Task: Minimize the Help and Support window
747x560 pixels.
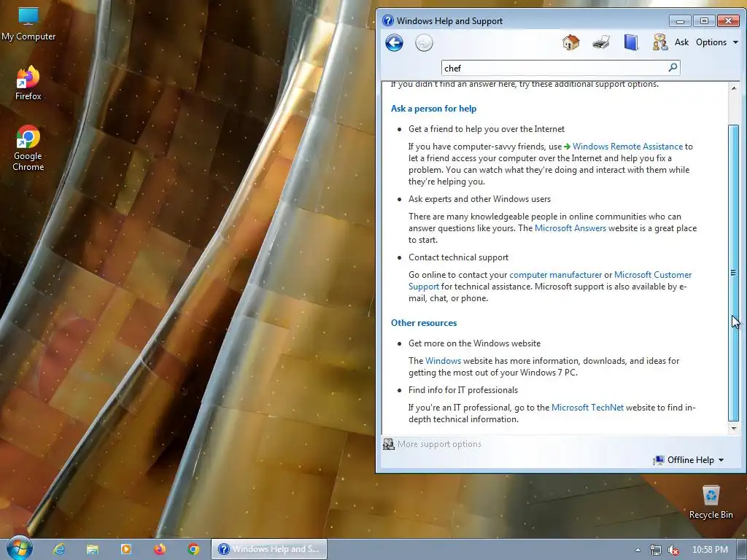Action: pyautogui.click(x=680, y=20)
